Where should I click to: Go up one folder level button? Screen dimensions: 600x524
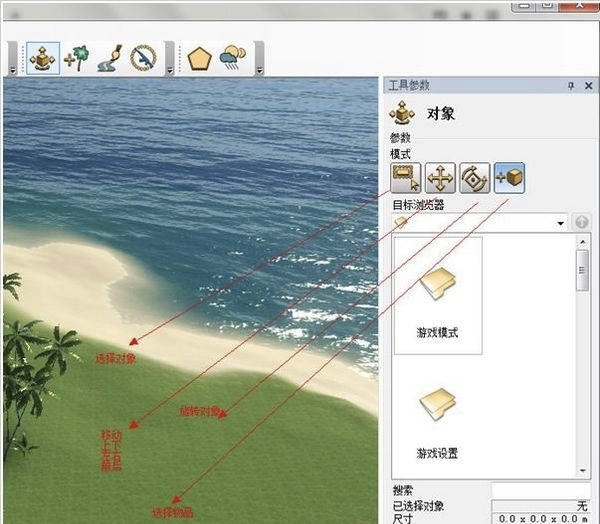[582, 222]
